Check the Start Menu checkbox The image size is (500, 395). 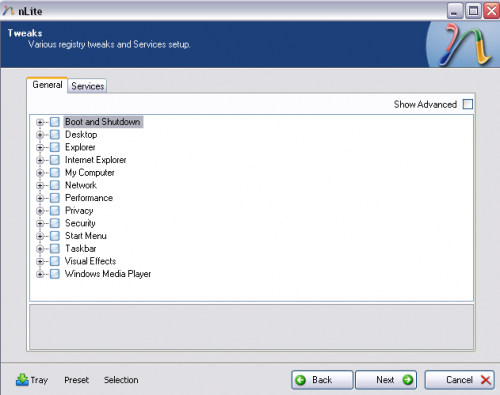[55, 236]
